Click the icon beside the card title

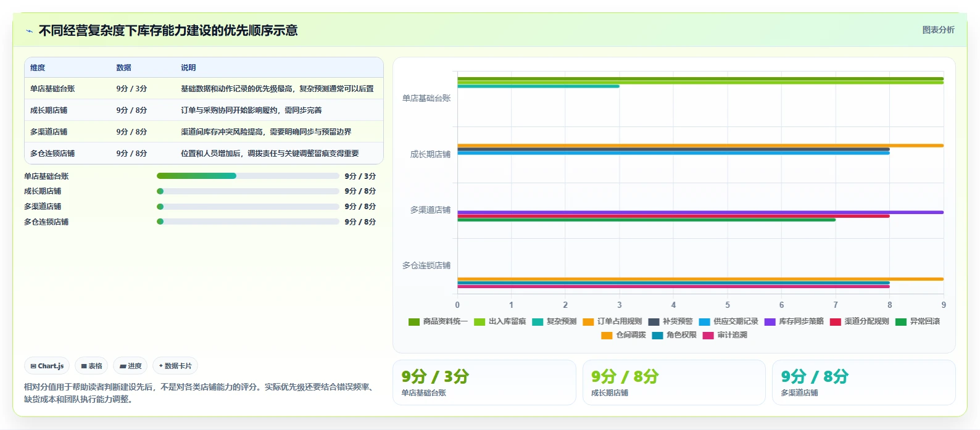click(29, 31)
